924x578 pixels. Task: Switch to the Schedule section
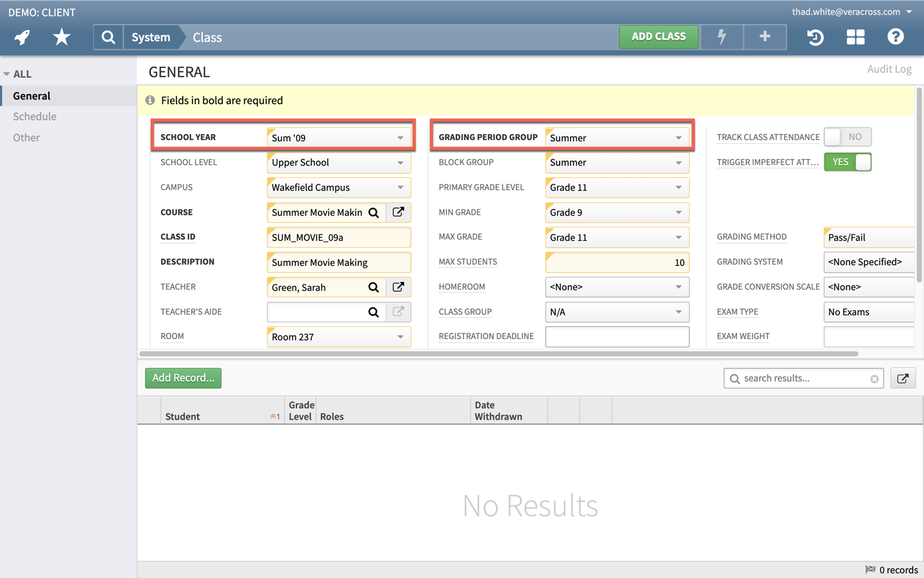(x=34, y=116)
